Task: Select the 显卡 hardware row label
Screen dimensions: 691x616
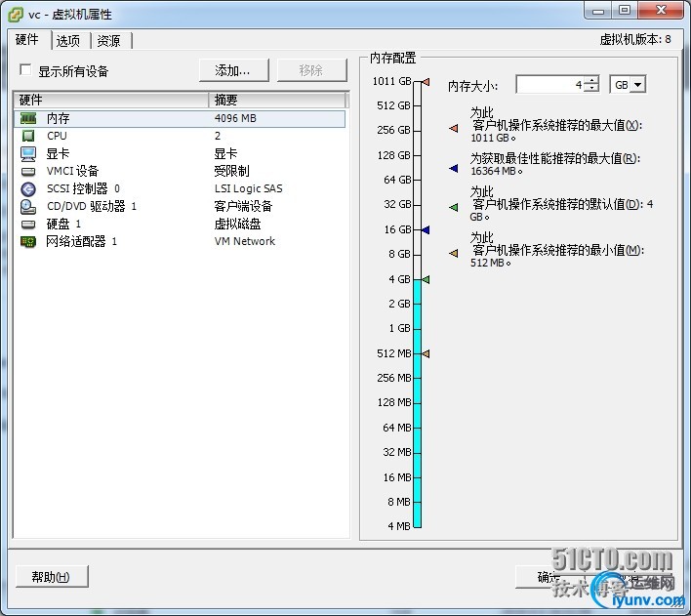Action: (59, 153)
